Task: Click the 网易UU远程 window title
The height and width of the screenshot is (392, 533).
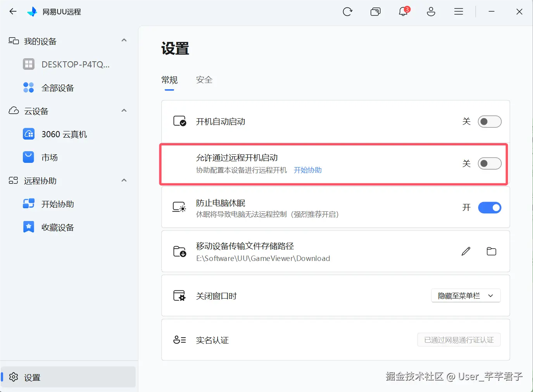Action: point(62,12)
